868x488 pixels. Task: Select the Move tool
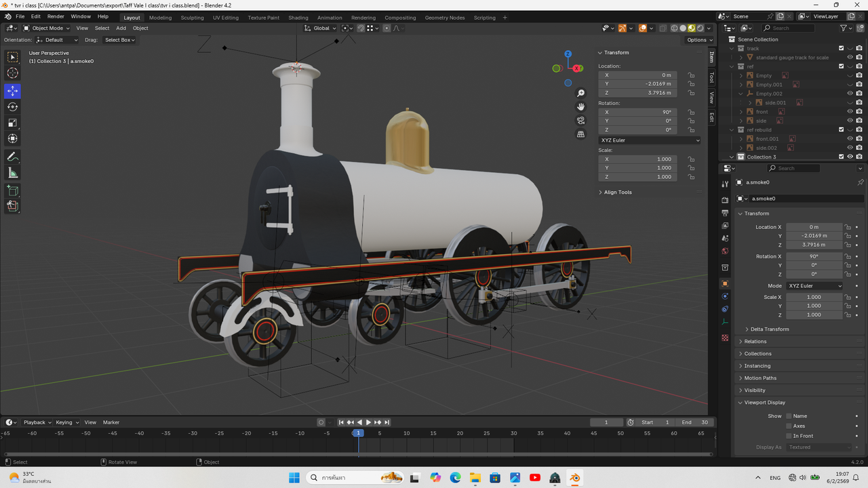[x=12, y=91]
